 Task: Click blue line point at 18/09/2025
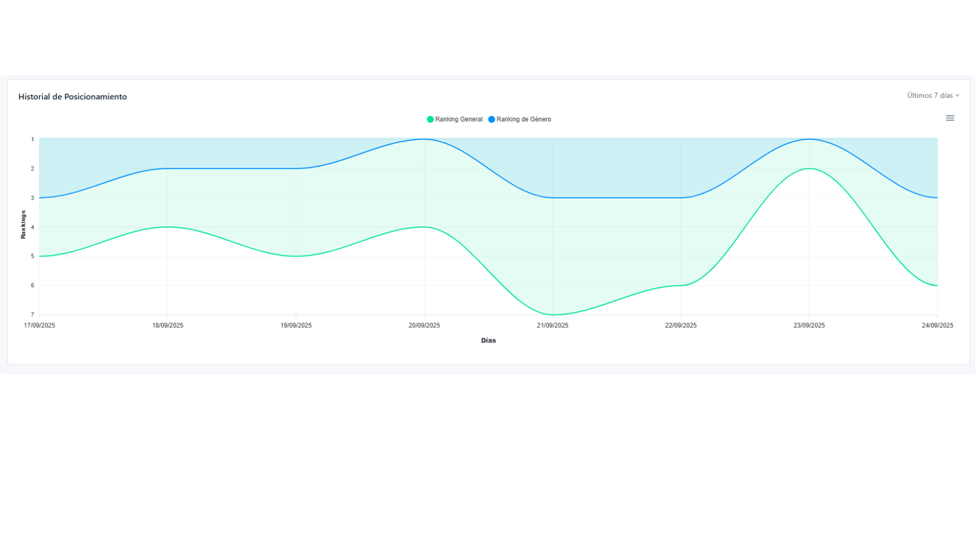[x=168, y=168]
